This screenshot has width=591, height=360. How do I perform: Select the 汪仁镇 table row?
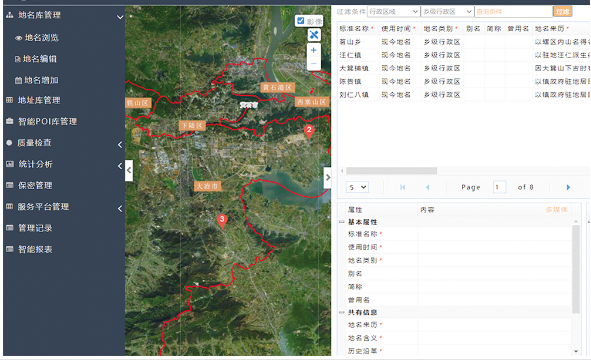pyautogui.click(x=464, y=55)
